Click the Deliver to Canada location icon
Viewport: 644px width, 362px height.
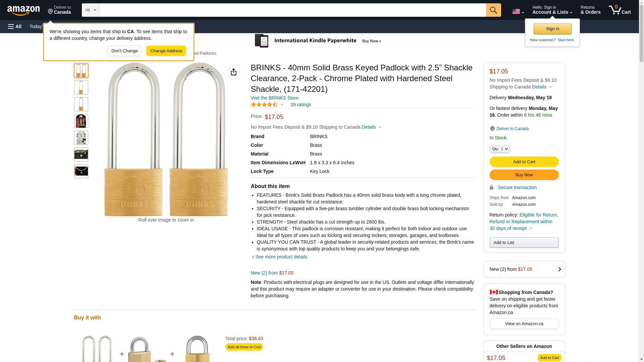492,129
